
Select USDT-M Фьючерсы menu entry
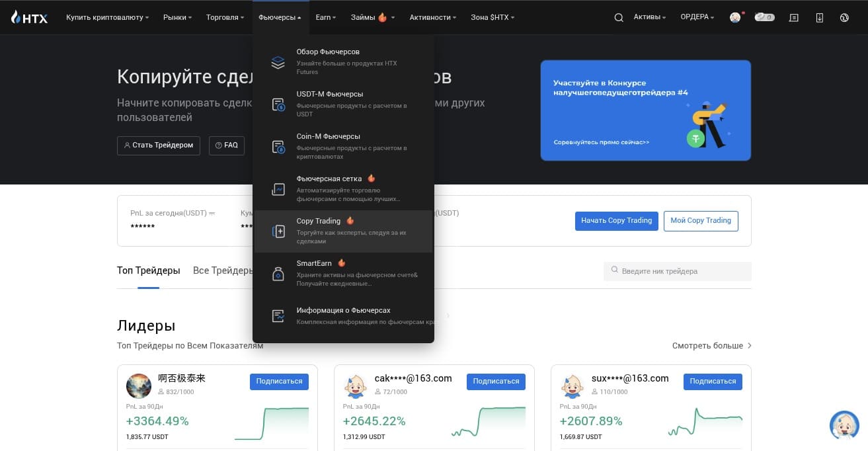(x=343, y=104)
